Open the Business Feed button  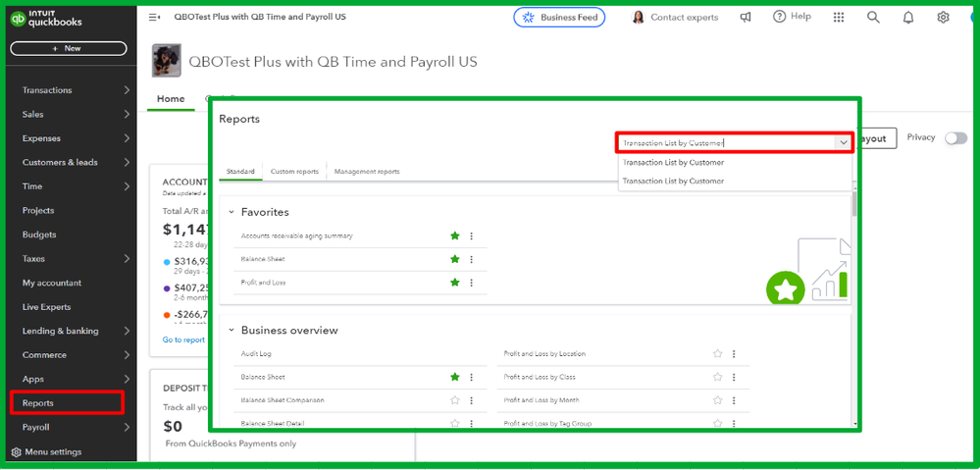(559, 18)
